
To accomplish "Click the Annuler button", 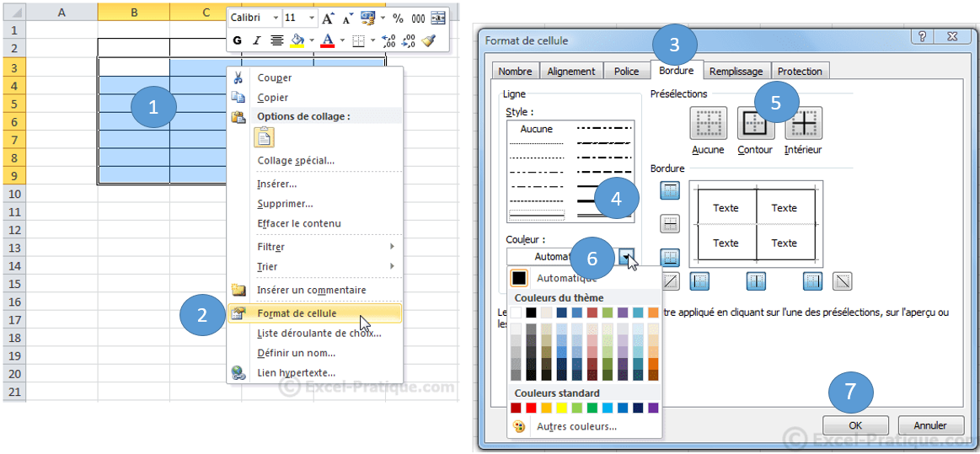I will click(x=931, y=425).
